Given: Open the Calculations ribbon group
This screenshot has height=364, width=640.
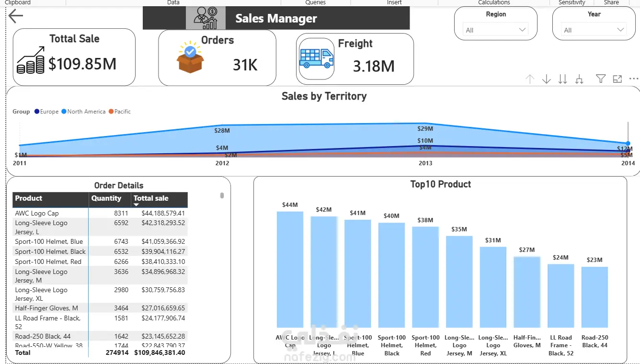Looking at the screenshot, I should [x=494, y=2].
